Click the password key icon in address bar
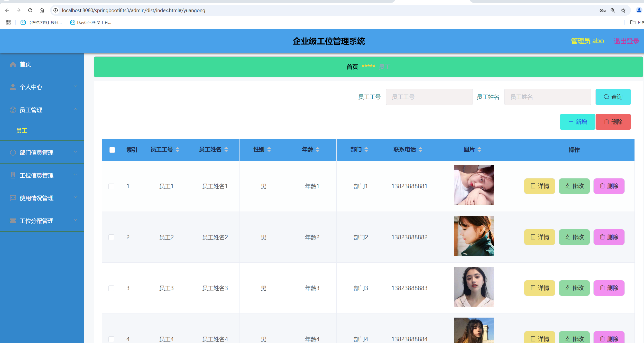The image size is (644, 343). tap(602, 10)
